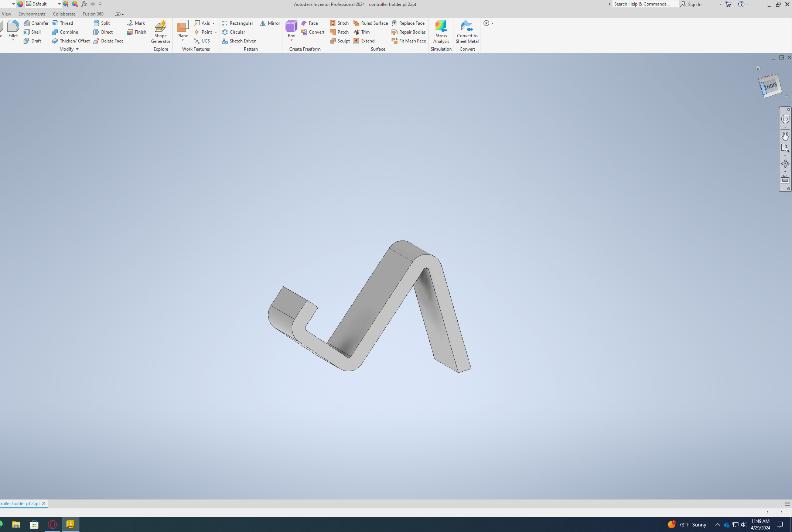Open Repair Bodies tool
792x532 pixels.
tap(409, 32)
